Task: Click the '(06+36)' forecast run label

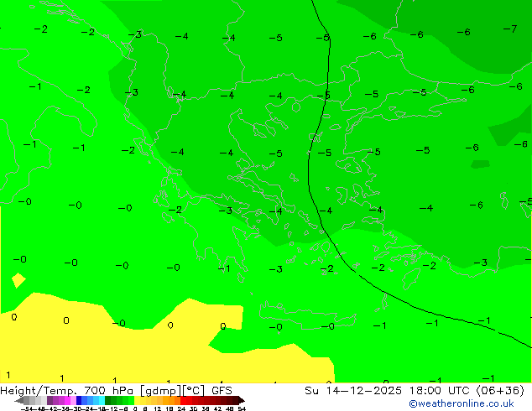Action: (x=500, y=390)
